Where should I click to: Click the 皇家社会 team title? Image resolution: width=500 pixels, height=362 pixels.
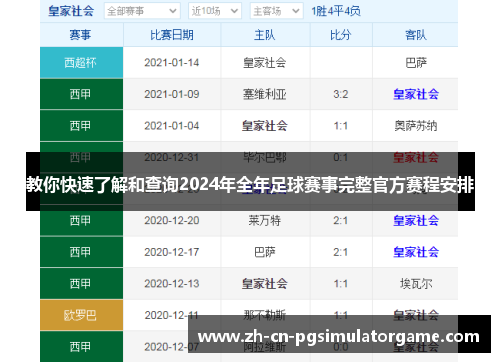(71, 11)
